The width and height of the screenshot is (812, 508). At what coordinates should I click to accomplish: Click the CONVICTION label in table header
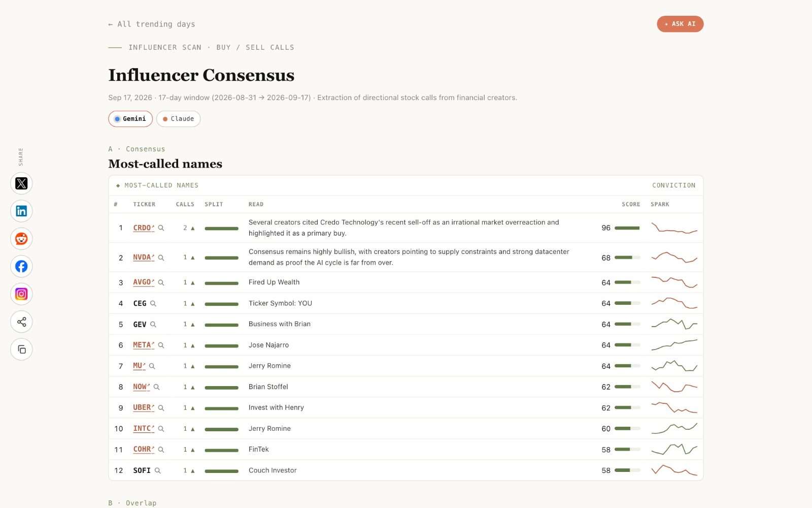click(x=673, y=185)
